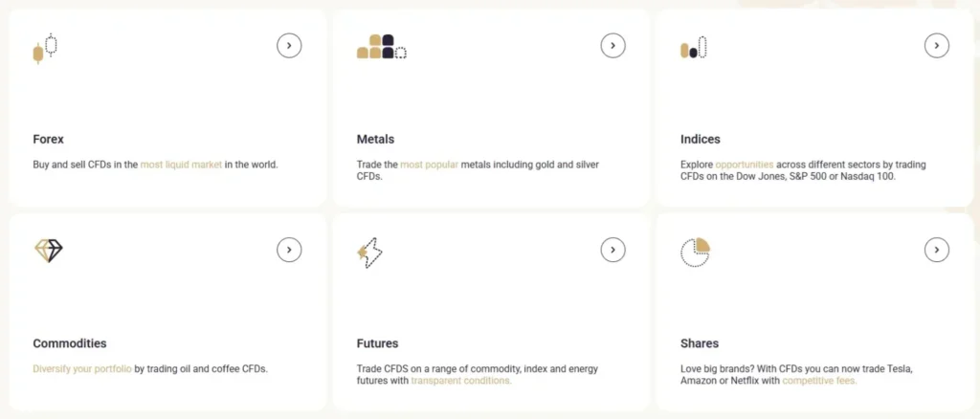Follow the "most liquid market" link

pos(181,165)
